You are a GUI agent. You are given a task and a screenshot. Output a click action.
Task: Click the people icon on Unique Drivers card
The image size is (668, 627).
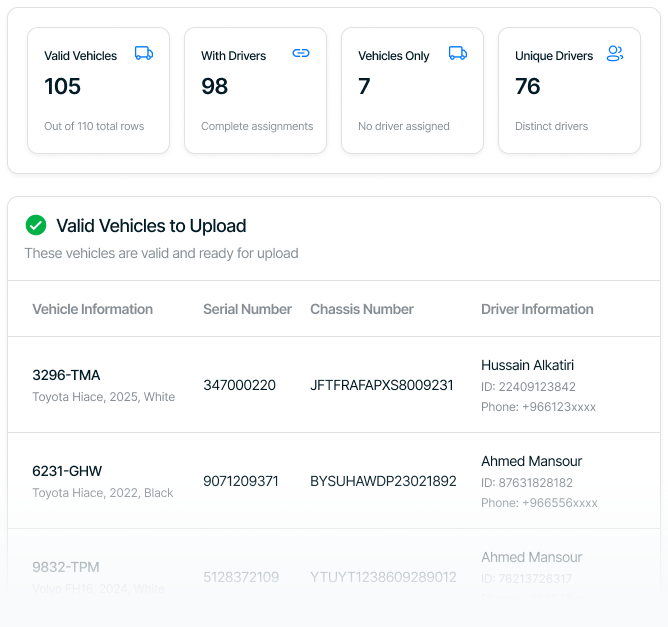pyautogui.click(x=615, y=54)
